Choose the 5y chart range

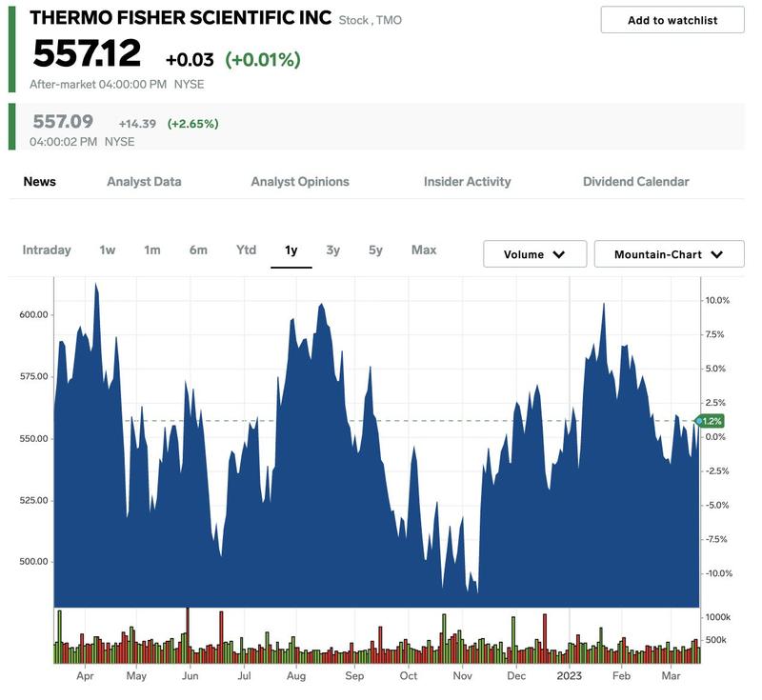(x=375, y=250)
